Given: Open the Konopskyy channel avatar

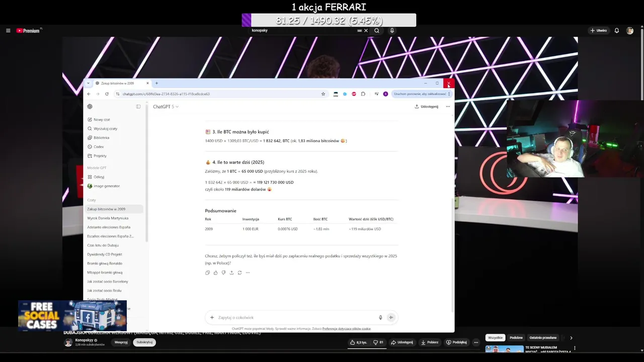Looking at the screenshot, I should click(x=68, y=342).
